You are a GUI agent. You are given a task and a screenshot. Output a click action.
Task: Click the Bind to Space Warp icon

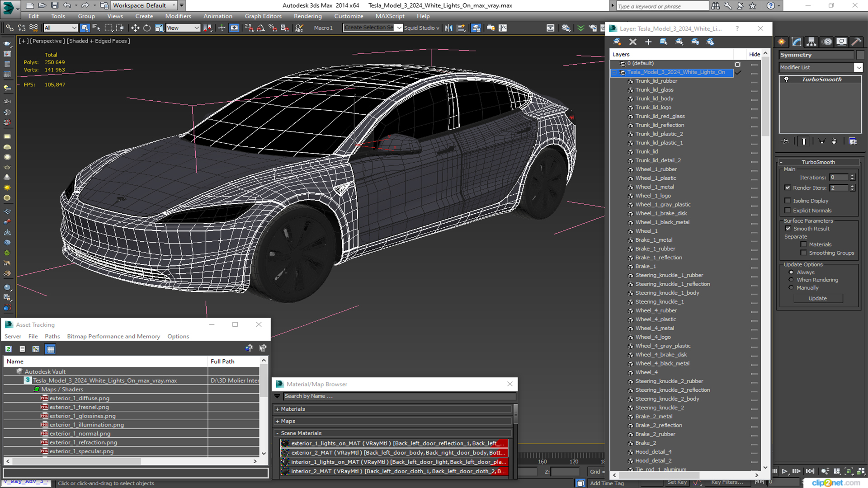[34, 28]
